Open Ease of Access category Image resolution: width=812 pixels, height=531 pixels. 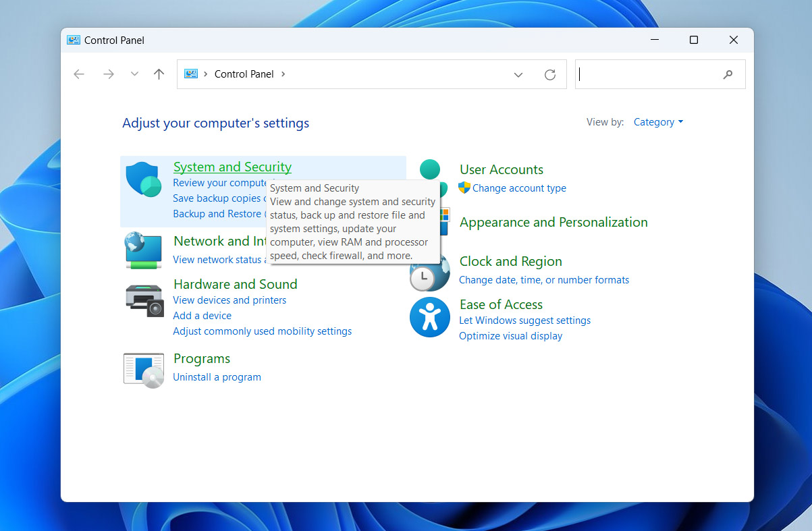coord(502,304)
